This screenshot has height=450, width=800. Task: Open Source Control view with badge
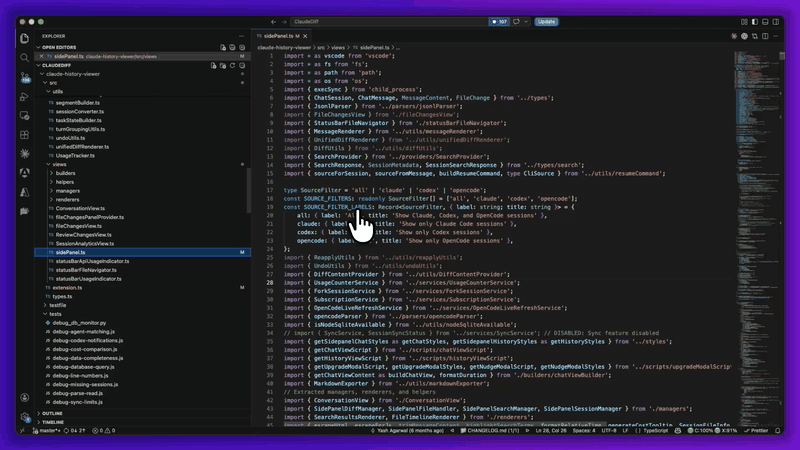(24, 77)
